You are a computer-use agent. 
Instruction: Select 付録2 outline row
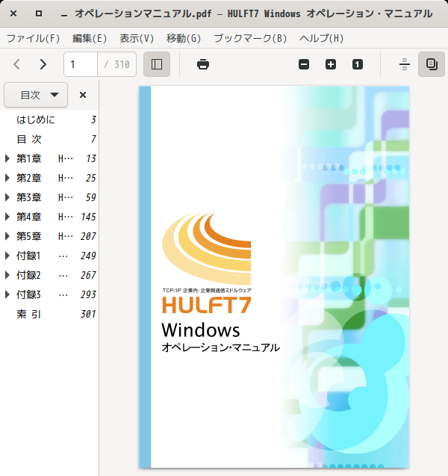[x=49, y=275]
